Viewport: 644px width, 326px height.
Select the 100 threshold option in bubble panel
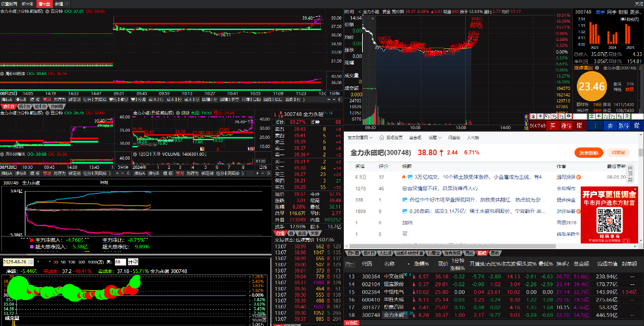coord(72,262)
